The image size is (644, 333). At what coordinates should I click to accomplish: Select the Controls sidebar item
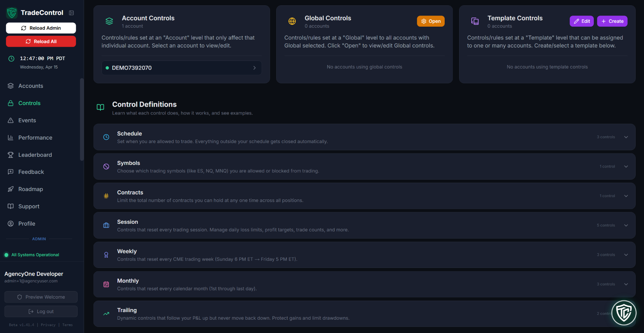[40, 103]
